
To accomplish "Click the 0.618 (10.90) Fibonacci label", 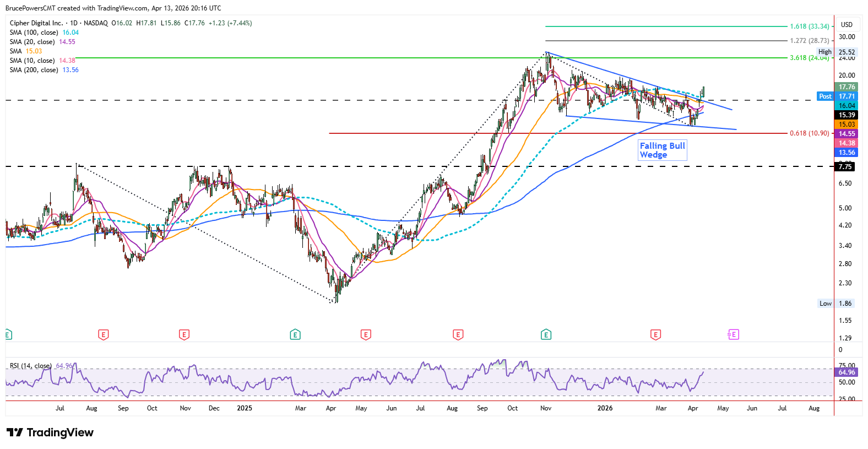I will 810,133.
